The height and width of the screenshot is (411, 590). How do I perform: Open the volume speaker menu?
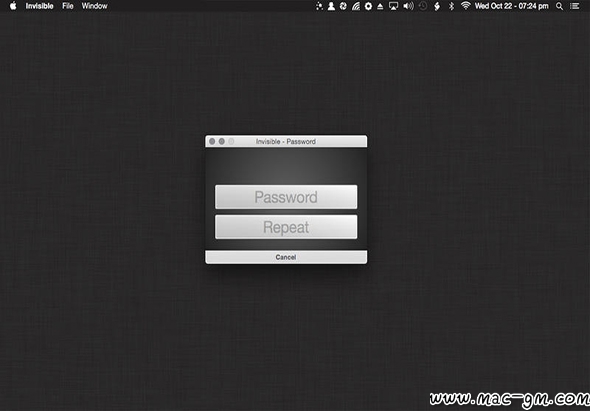point(408,6)
